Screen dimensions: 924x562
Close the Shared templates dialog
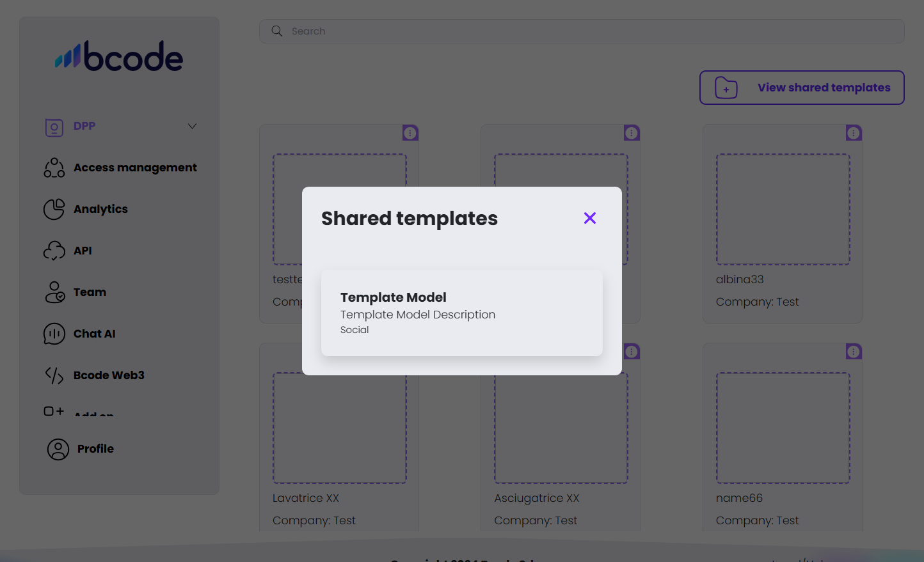[590, 218]
